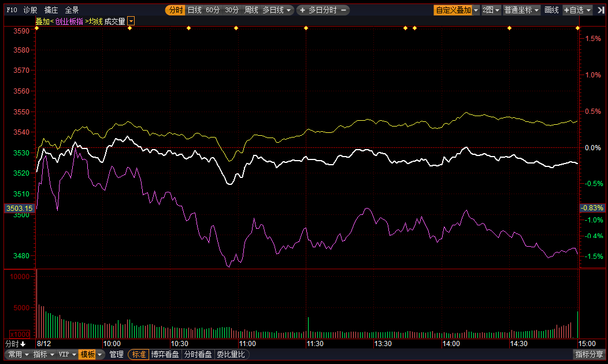Viewport: 608px width, 364px height.
Task: Click the 管理 manage button
Action: [x=116, y=354]
